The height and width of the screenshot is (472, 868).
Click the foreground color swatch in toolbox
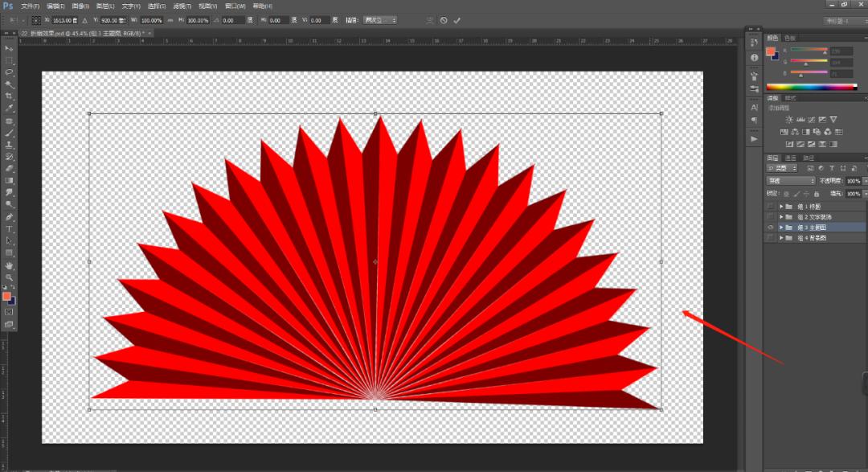[6, 297]
